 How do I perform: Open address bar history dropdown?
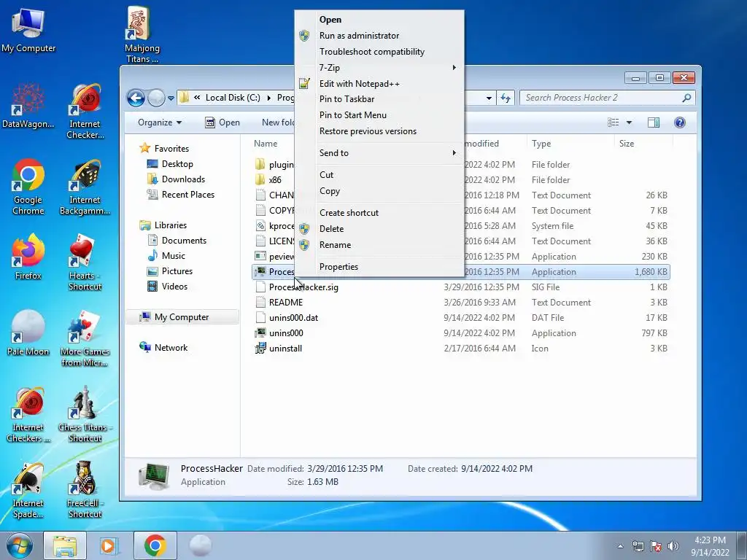point(489,98)
